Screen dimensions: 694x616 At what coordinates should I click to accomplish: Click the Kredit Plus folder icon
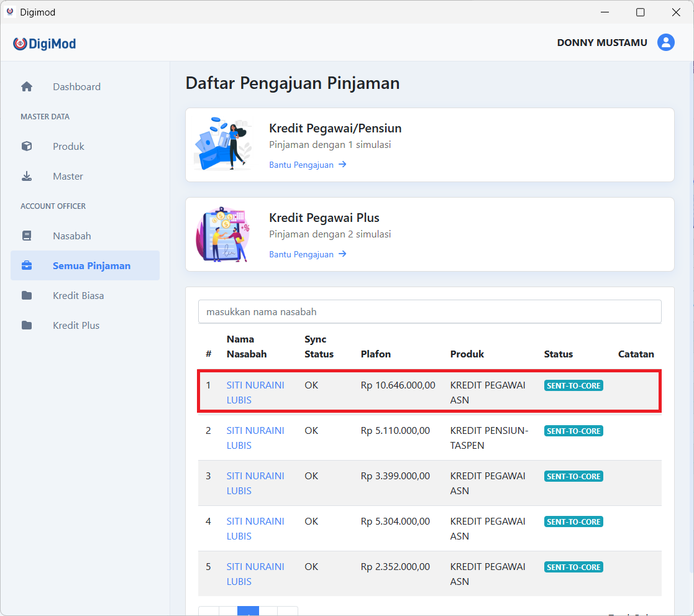(x=27, y=326)
